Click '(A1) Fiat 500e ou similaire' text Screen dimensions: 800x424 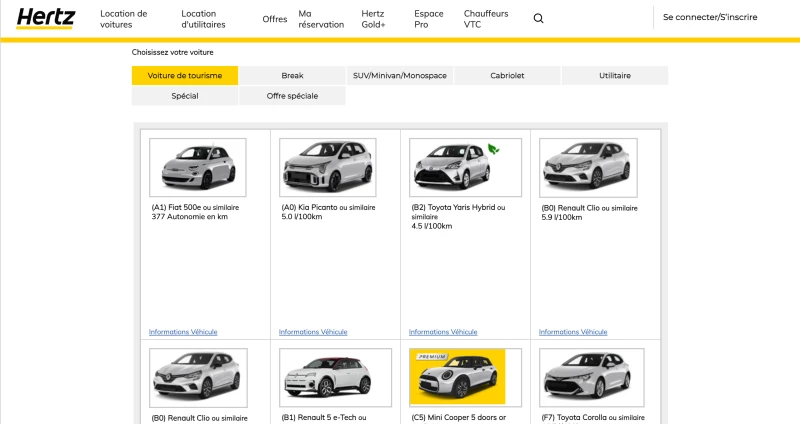(x=195, y=208)
